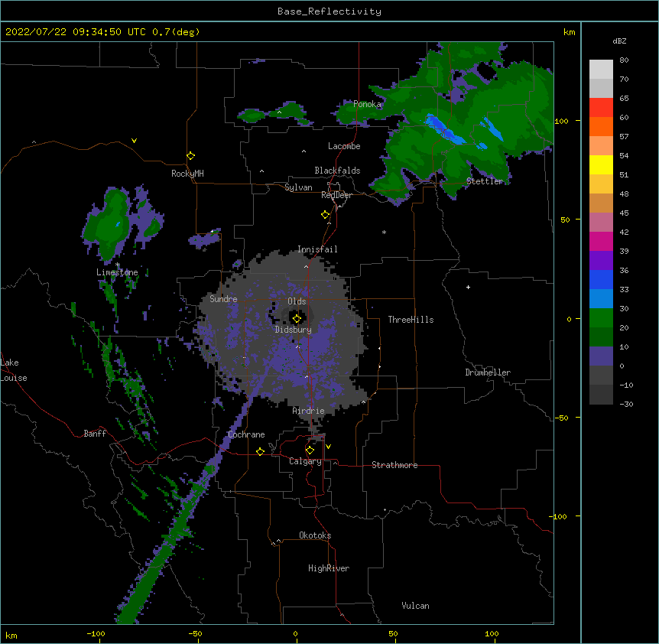Click the dBZ legend heading

click(619, 41)
